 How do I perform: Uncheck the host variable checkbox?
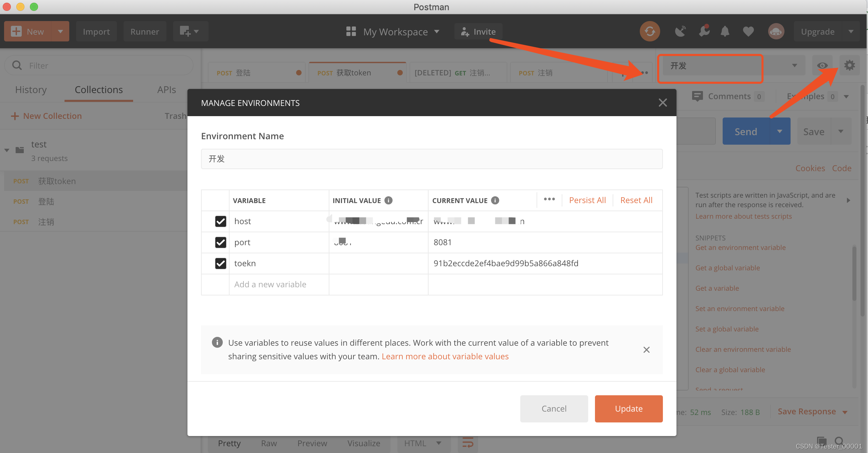click(x=220, y=221)
